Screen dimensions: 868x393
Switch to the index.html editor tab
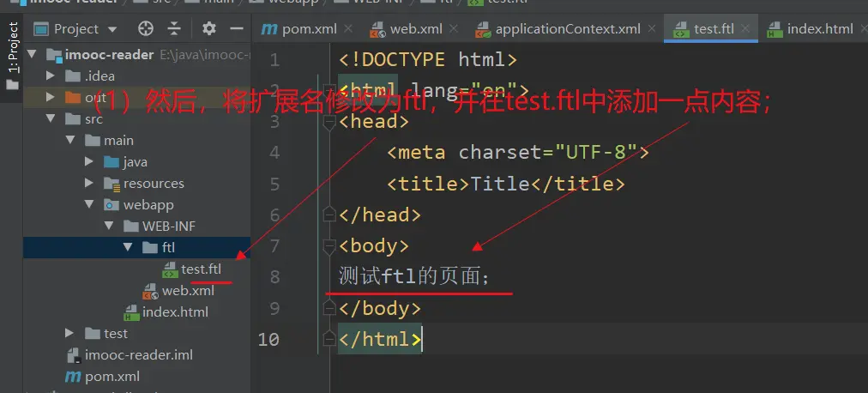tap(819, 29)
